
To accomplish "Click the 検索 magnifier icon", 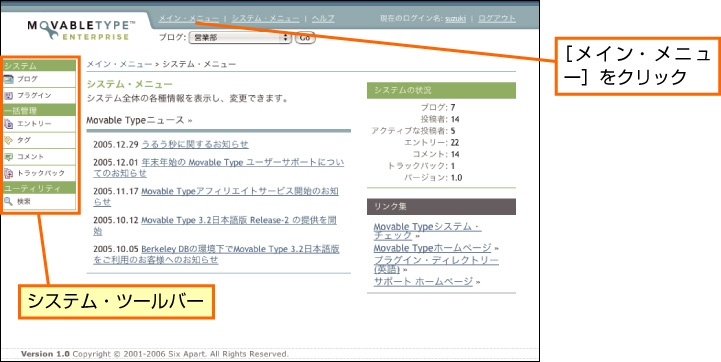I will coord(9,201).
